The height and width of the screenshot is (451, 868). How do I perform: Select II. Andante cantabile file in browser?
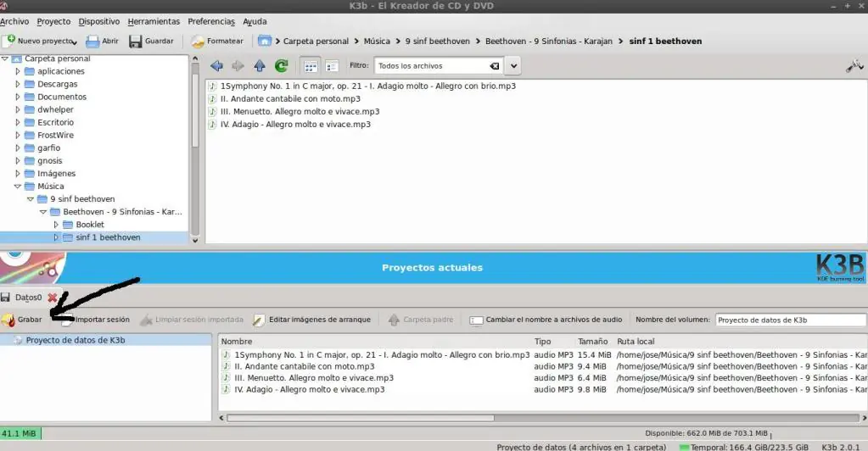pyautogui.click(x=290, y=98)
